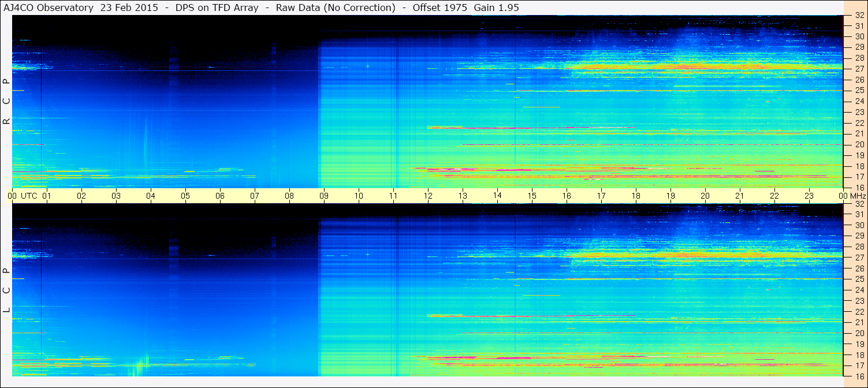Pick hour 21 on the UTC axis
Image resolution: width=868 pixels, height=388 pixels.
(740, 196)
